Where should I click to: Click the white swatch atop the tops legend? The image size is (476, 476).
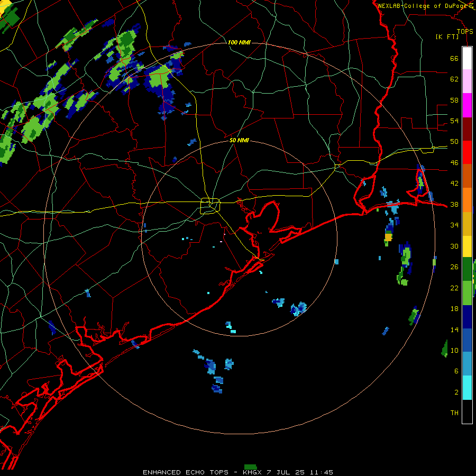467,58
